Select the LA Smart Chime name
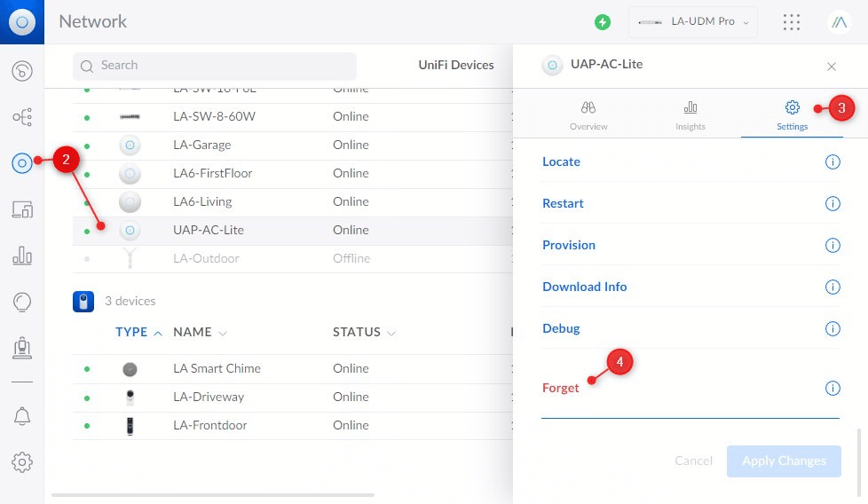868x504 pixels. (x=217, y=369)
